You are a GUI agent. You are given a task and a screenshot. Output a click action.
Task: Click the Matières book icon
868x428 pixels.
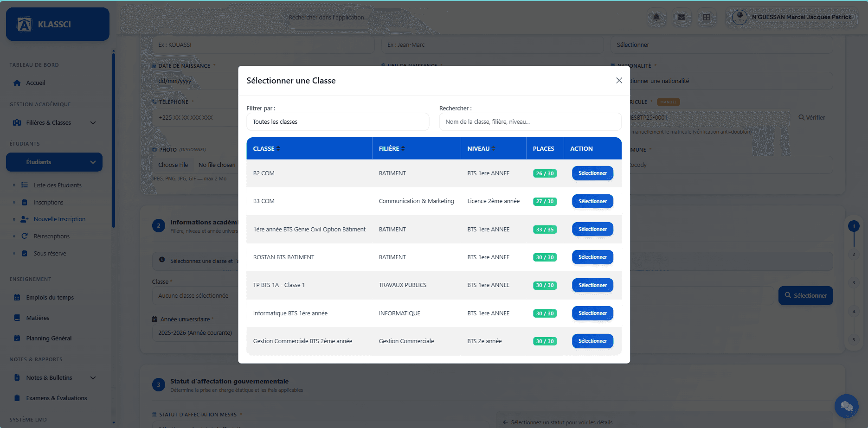click(x=17, y=318)
